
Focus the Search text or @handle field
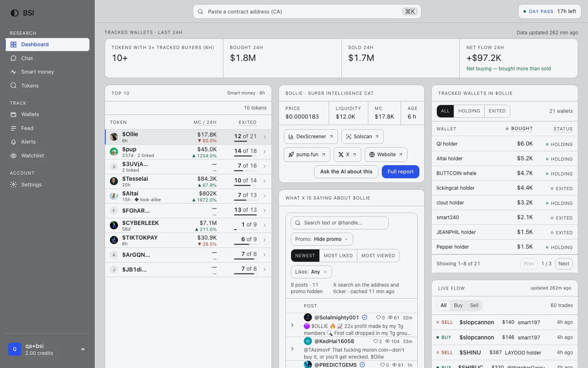click(339, 223)
